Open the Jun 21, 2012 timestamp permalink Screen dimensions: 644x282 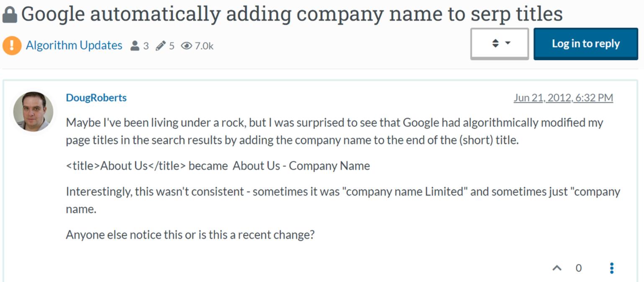[x=563, y=97]
